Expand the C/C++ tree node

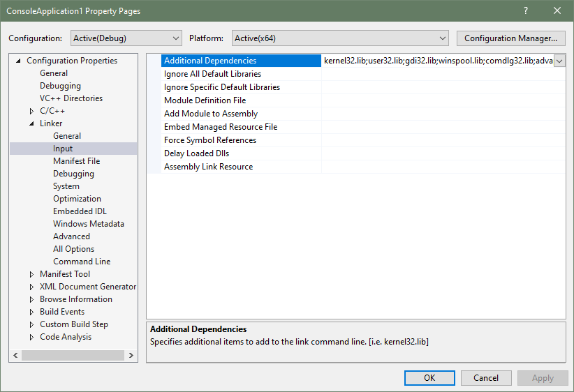click(32, 111)
